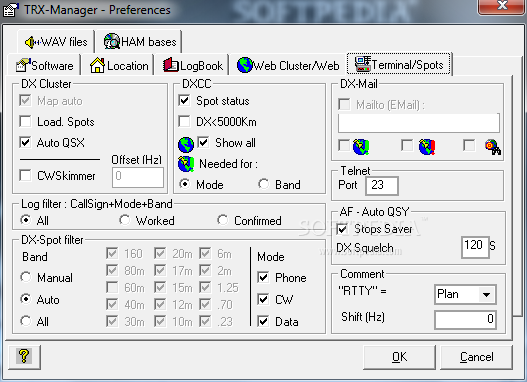Click the Offset (Hz) field

(x=138, y=177)
